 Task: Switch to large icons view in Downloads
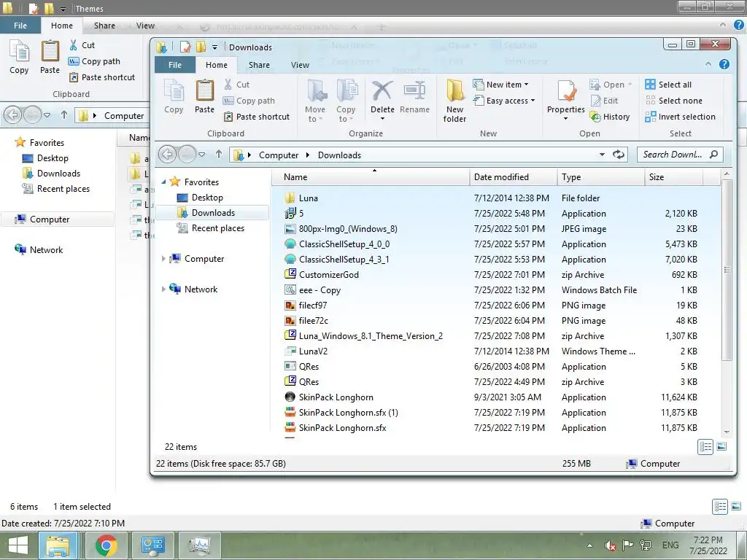tap(721, 447)
